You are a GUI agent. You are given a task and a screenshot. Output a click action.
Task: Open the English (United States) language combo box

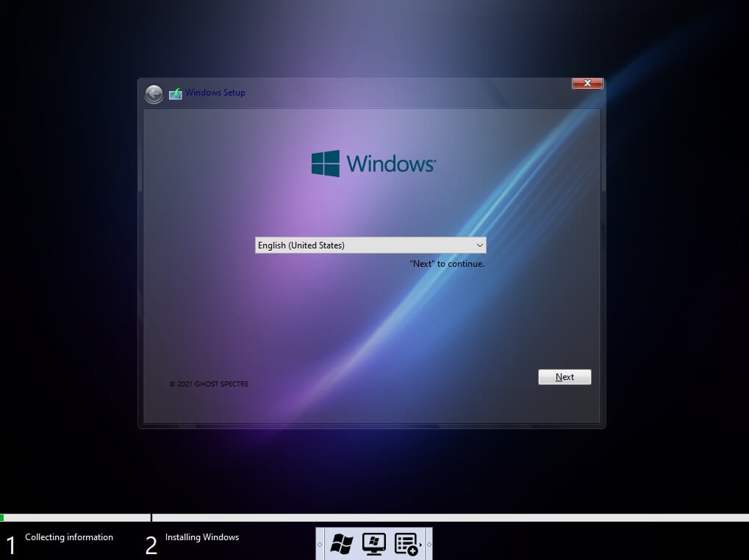[363, 245]
